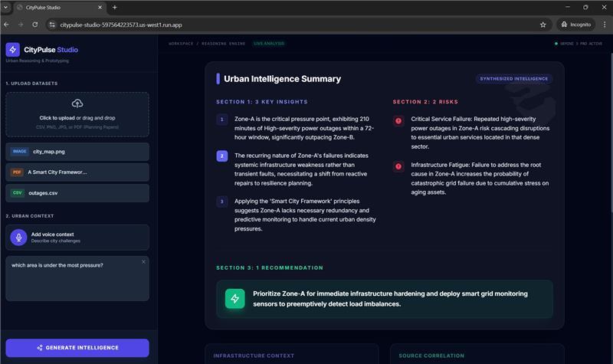Click the Generate Intelligence button
This screenshot has width=613, height=364.
(x=77, y=348)
